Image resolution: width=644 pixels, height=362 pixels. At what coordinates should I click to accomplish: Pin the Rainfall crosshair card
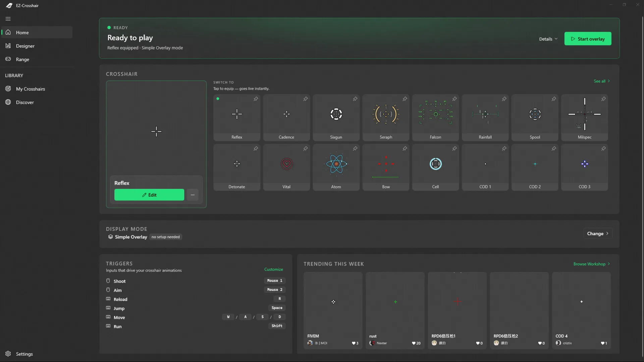coord(504,99)
